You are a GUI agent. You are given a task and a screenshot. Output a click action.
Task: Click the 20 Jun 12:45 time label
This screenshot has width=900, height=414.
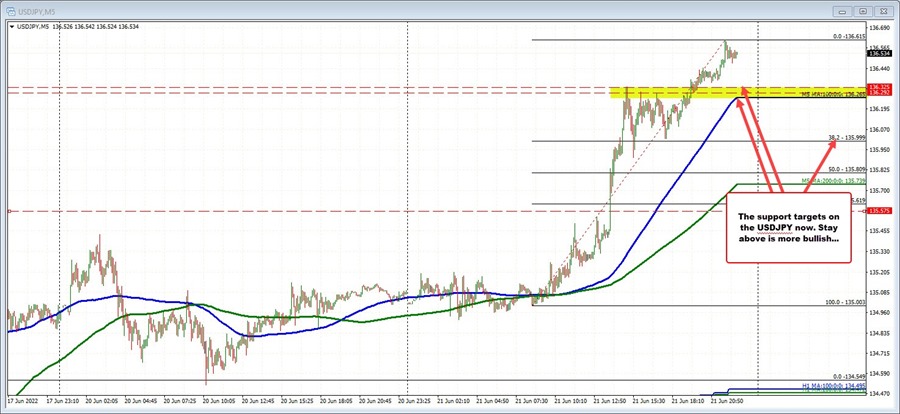258,399
